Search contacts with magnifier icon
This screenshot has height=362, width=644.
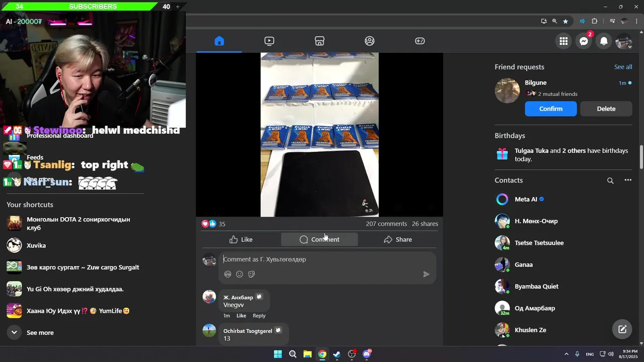tap(610, 180)
